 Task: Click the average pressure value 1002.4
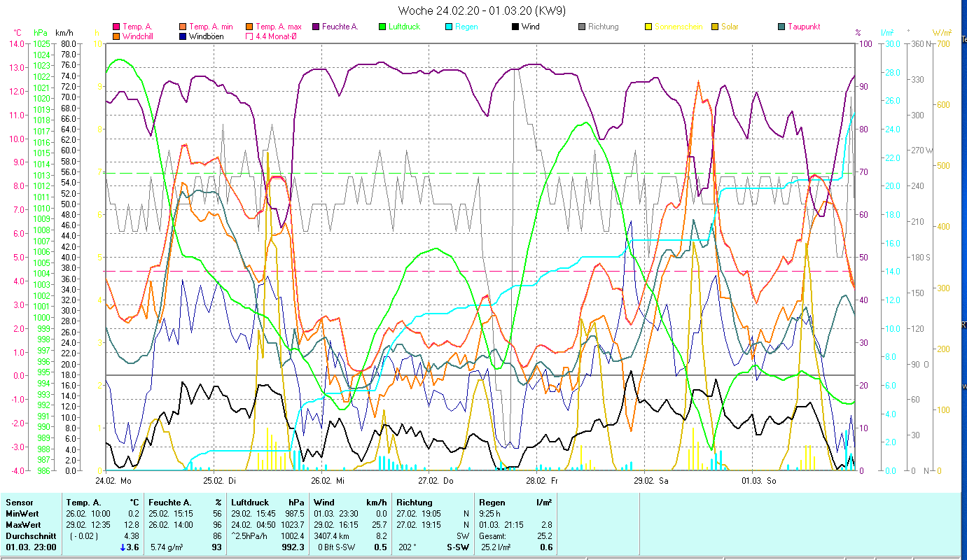pos(293,536)
